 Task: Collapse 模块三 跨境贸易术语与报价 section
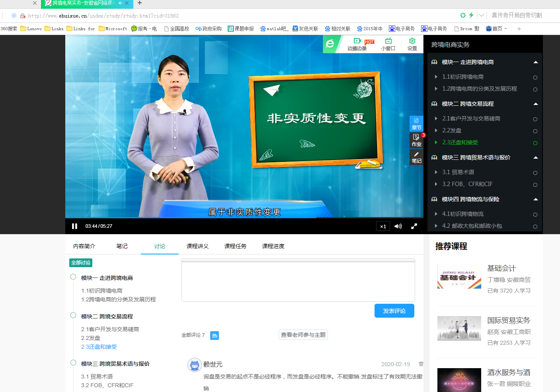click(x=535, y=158)
